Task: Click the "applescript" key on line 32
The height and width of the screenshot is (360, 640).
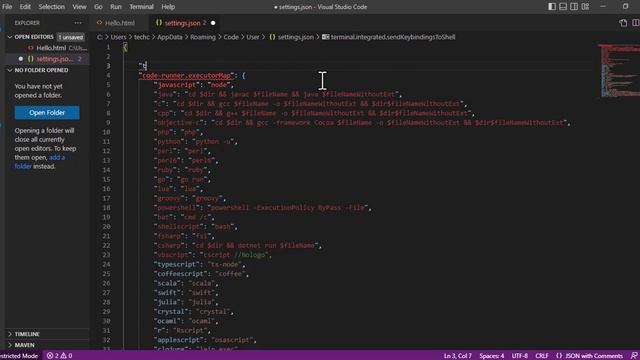Action: [179, 340]
